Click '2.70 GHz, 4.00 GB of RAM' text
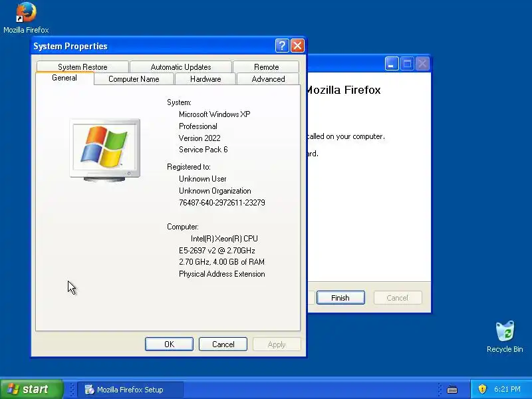 (221, 262)
